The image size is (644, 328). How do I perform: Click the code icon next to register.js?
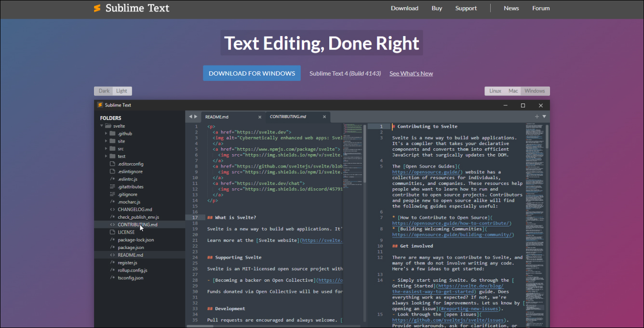click(x=112, y=263)
